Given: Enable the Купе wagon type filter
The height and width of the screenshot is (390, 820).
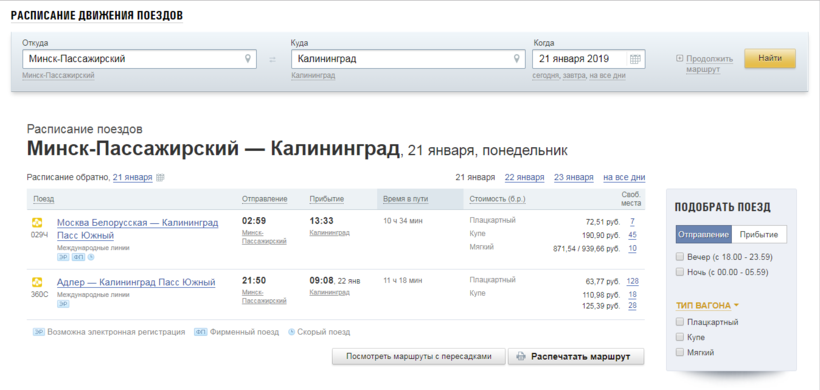Looking at the screenshot, I should 679,337.
